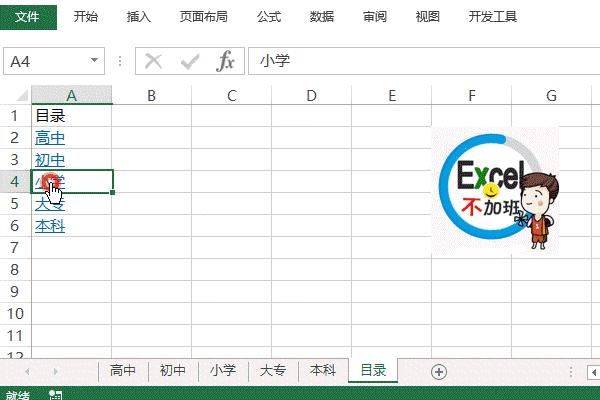Switch to the 高中 sheet tab

(x=123, y=371)
